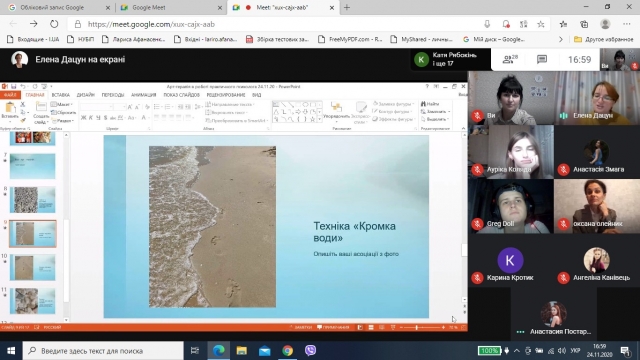The height and width of the screenshot is (360, 640).
Task: Open Viber from the taskbar
Action: [310, 351]
